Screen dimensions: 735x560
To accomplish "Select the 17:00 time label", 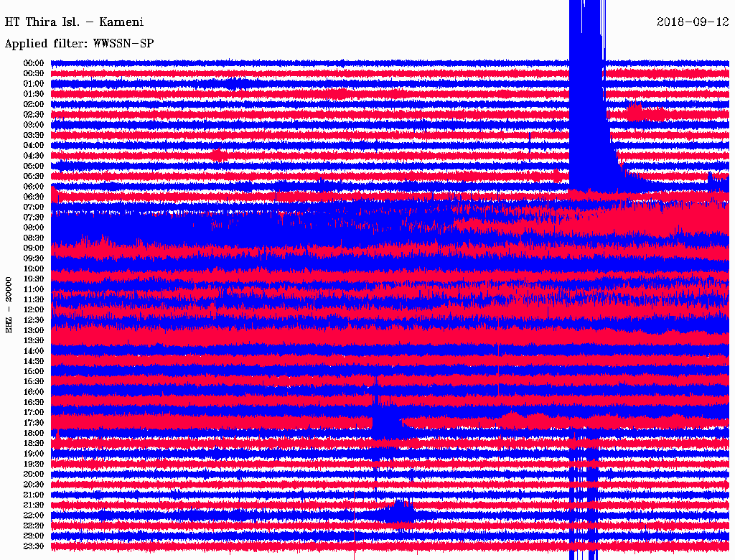I will pyautogui.click(x=34, y=413).
